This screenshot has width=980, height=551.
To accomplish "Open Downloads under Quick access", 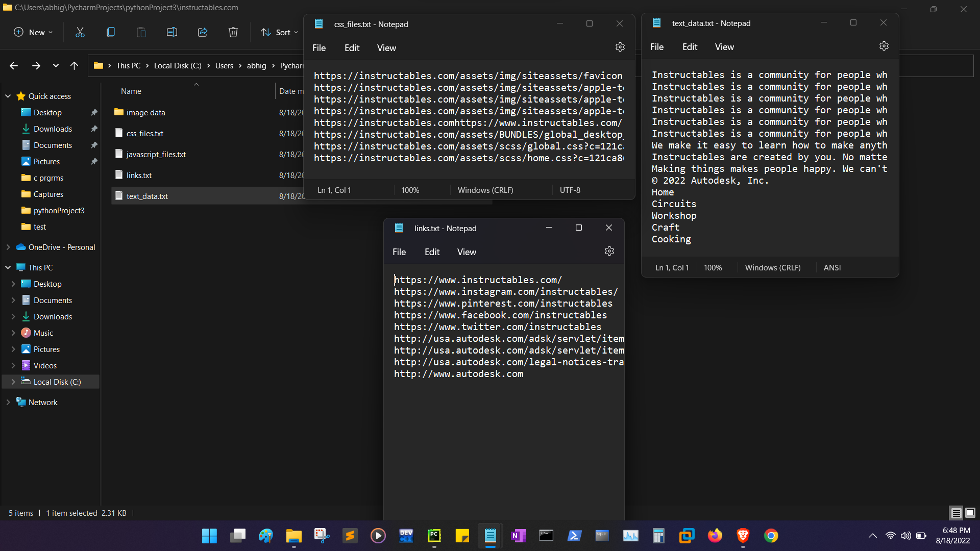I will [x=53, y=129].
